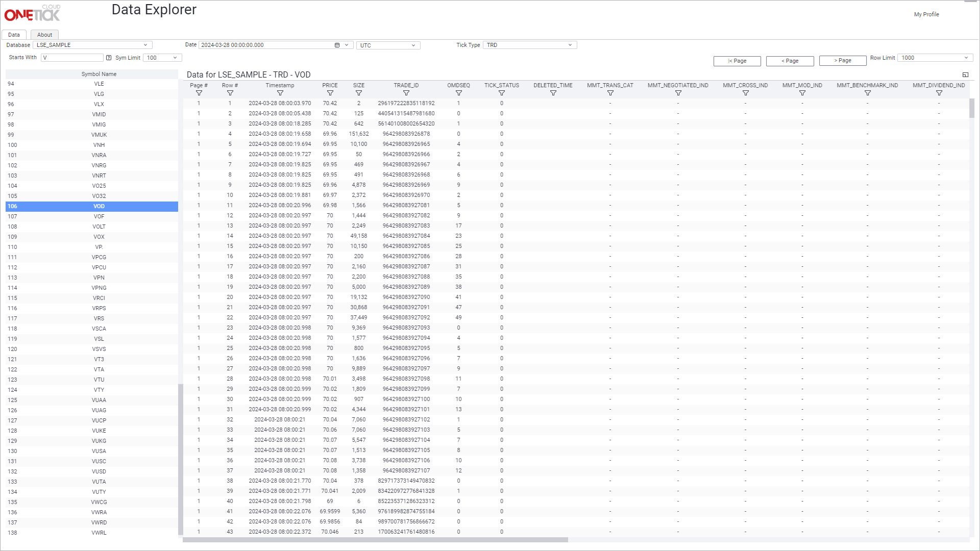Open the UTC timezone dropdown

click(x=413, y=45)
